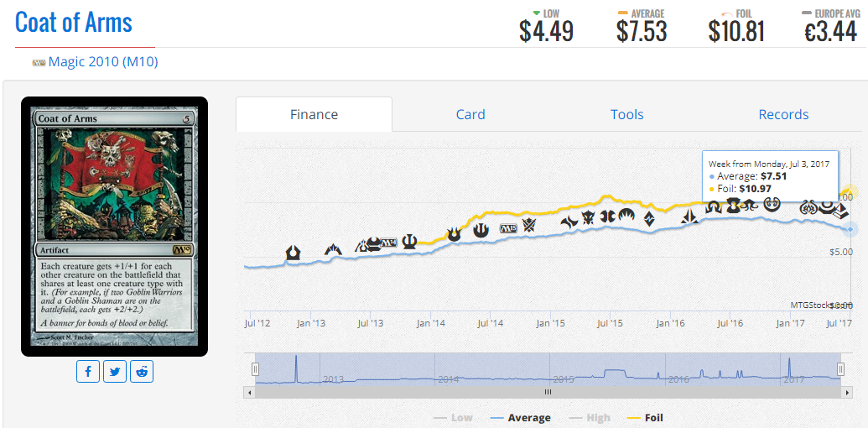The height and width of the screenshot is (428, 868).
Task: Click the Coat of Arms card image
Action: [115, 227]
